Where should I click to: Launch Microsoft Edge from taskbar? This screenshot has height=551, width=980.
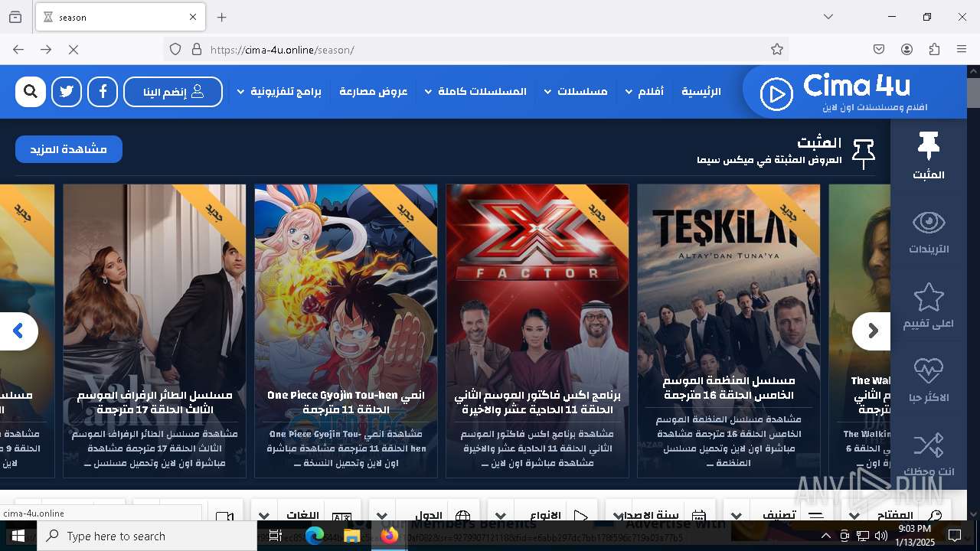[x=315, y=536]
